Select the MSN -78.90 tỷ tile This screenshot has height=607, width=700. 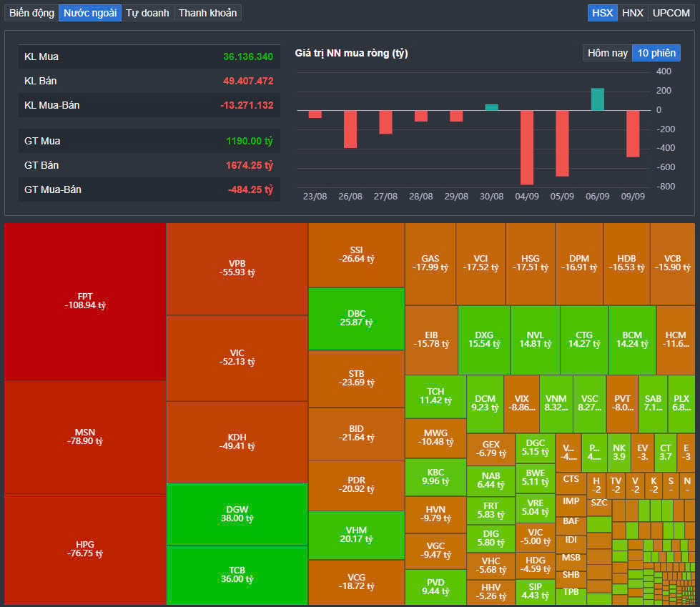(85, 437)
